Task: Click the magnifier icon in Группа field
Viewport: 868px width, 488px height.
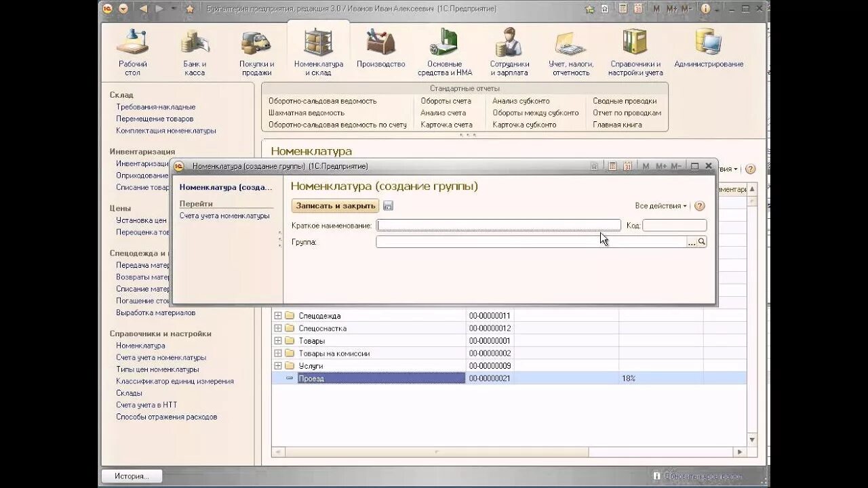Action: (x=702, y=242)
